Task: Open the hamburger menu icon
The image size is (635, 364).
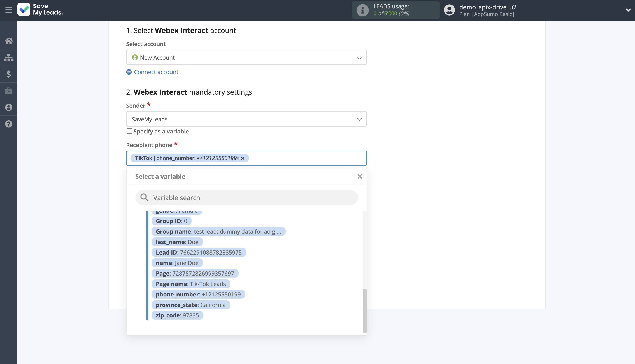Action: pyautogui.click(x=9, y=10)
